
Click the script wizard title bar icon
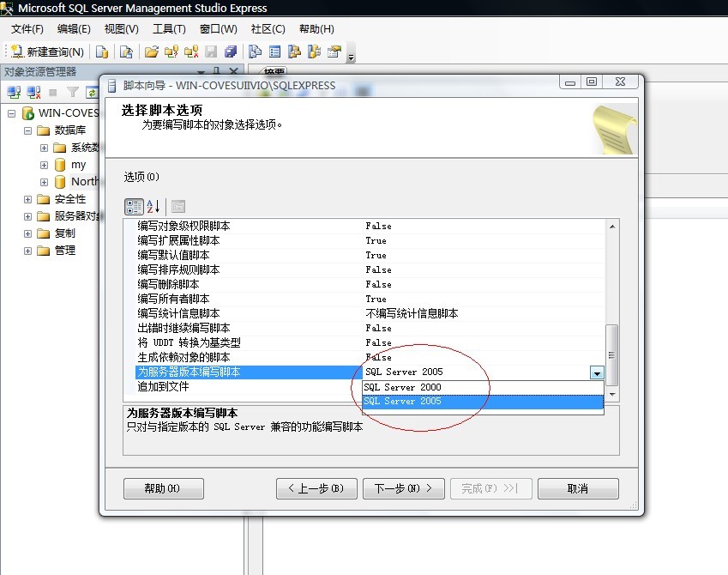click(111, 86)
